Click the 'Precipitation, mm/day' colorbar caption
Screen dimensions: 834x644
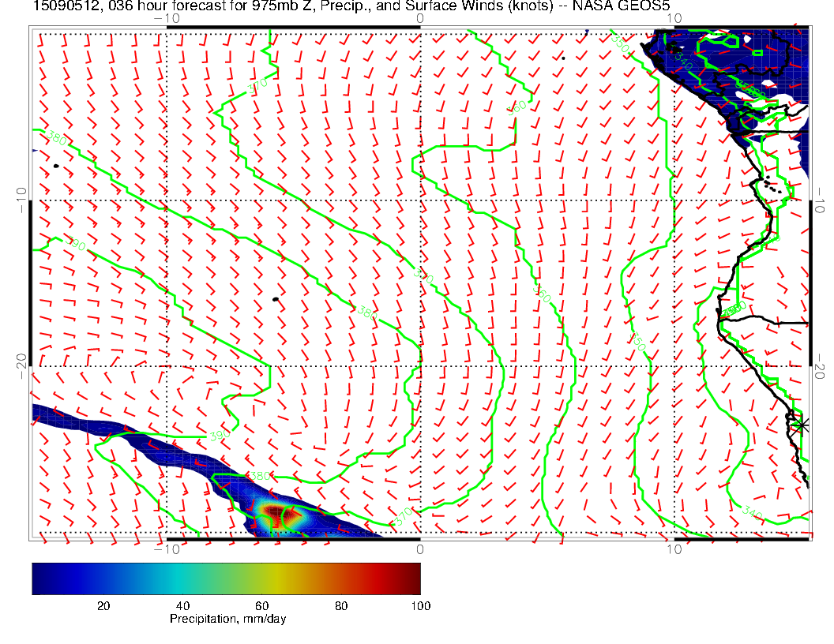[227, 619]
